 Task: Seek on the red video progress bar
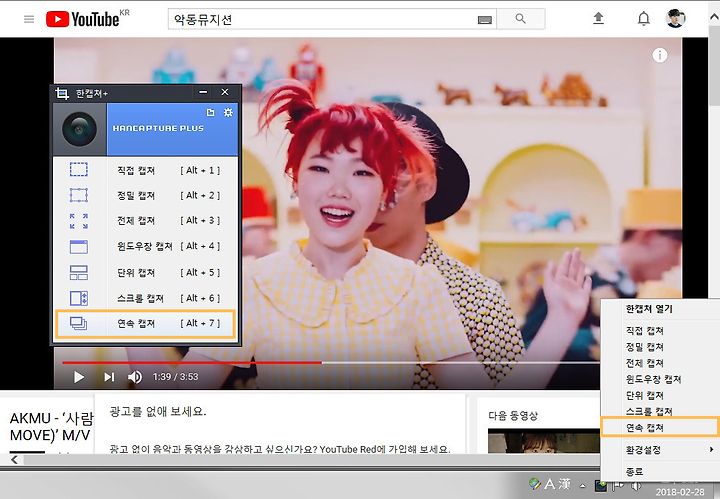click(192, 363)
